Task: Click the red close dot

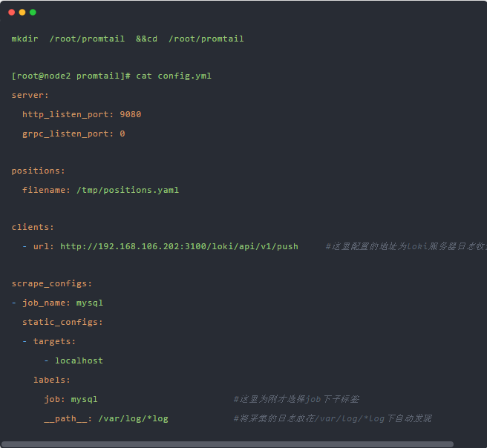Action: click(12, 13)
